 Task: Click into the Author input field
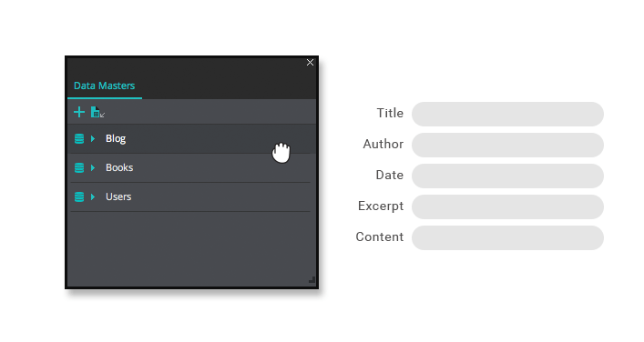[x=507, y=146]
